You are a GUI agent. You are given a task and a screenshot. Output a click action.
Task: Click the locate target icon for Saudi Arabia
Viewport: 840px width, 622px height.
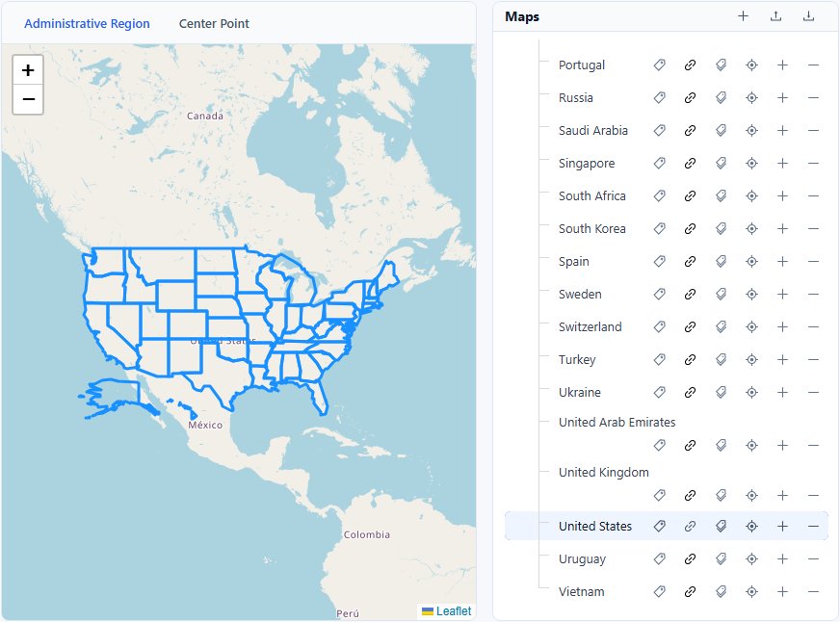751,130
